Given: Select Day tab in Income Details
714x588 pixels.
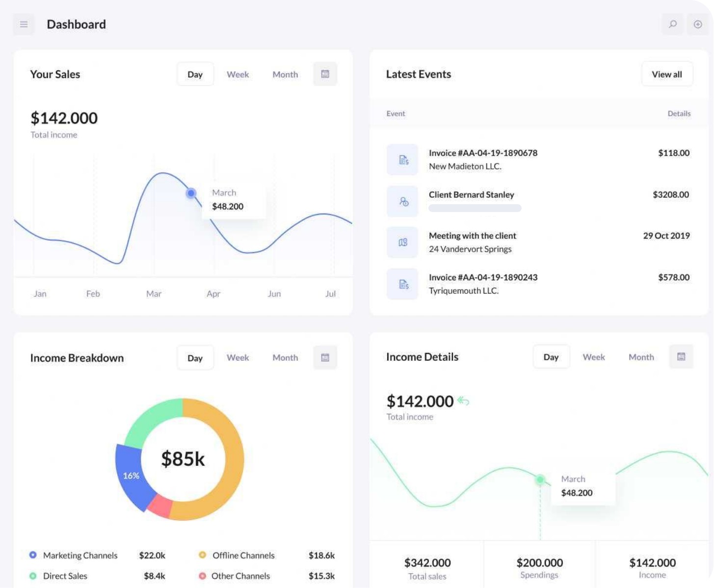Looking at the screenshot, I should 551,357.
